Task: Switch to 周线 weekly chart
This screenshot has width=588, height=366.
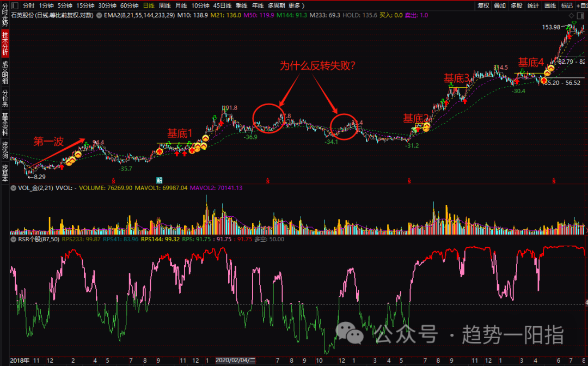Action: [x=165, y=5]
